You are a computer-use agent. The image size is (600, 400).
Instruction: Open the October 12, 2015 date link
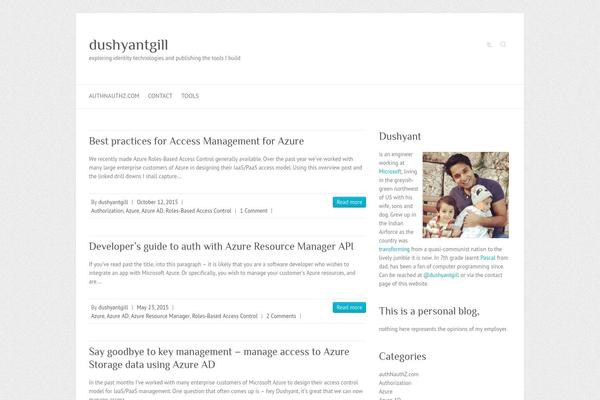tap(157, 202)
